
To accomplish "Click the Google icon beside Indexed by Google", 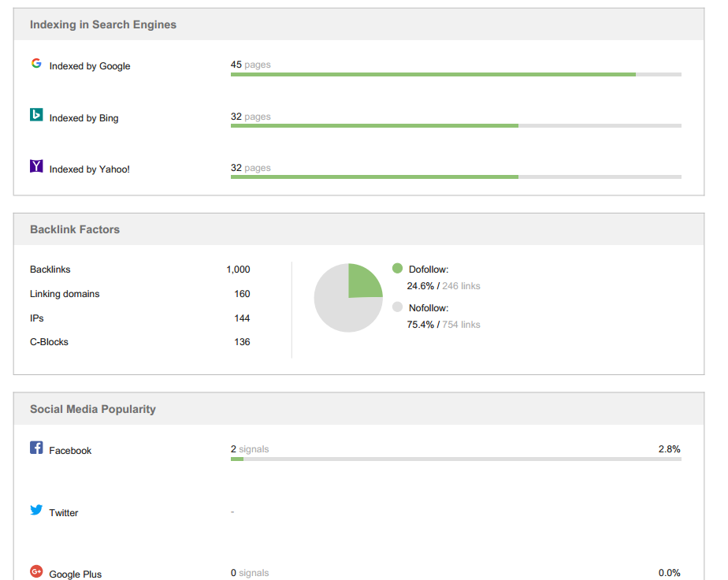I will [x=36, y=62].
